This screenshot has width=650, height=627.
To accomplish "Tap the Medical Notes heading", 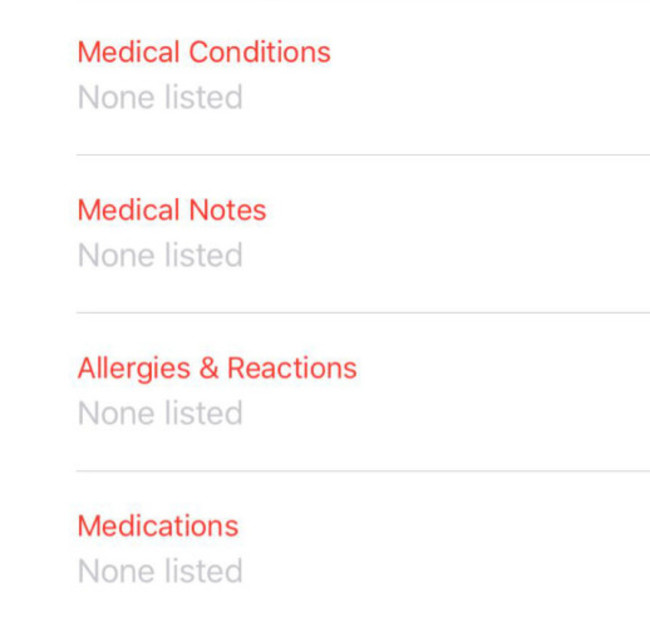I will click(171, 210).
